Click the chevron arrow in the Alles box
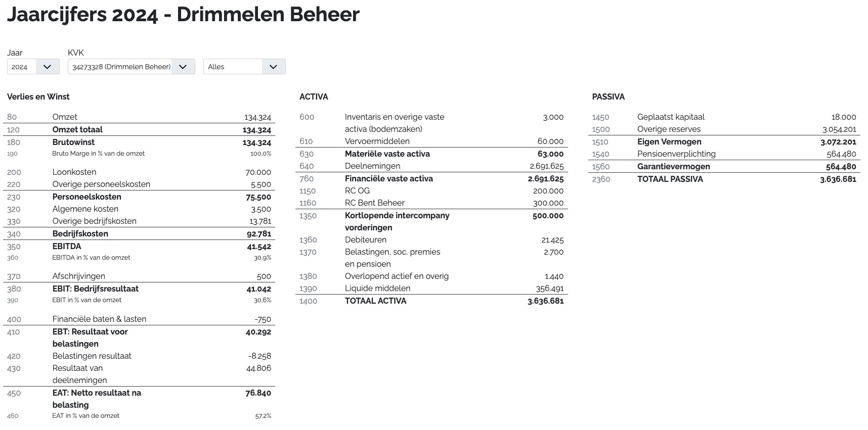This screenshot has width=868, height=430. click(x=273, y=67)
